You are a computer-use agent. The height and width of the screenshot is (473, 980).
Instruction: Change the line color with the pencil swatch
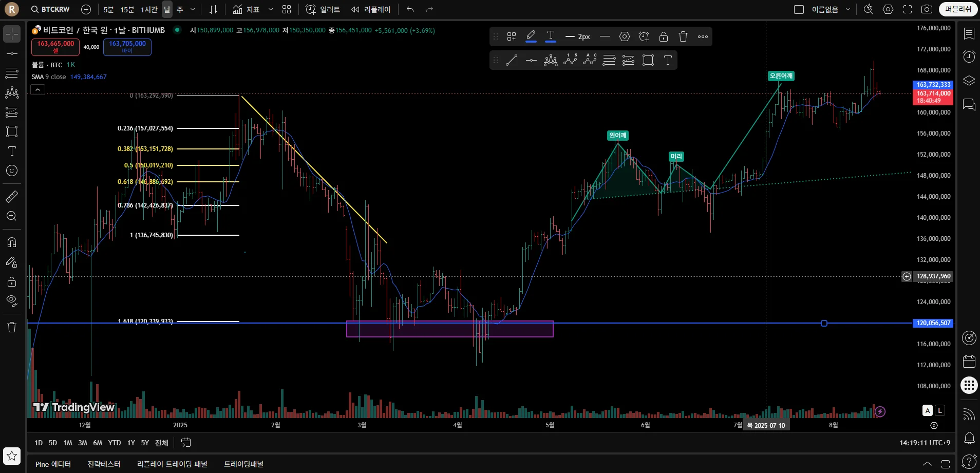531,36
